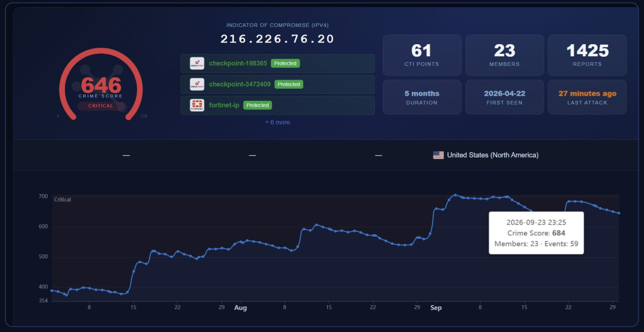
Task: Click the United States flag icon
Action: click(438, 155)
